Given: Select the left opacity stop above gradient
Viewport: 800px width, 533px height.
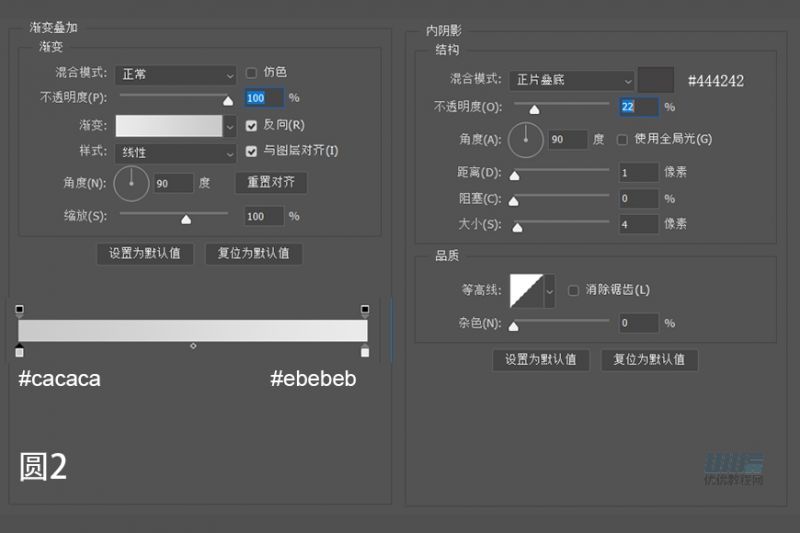Looking at the screenshot, I should pyautogui.click(x=20, y=310).
